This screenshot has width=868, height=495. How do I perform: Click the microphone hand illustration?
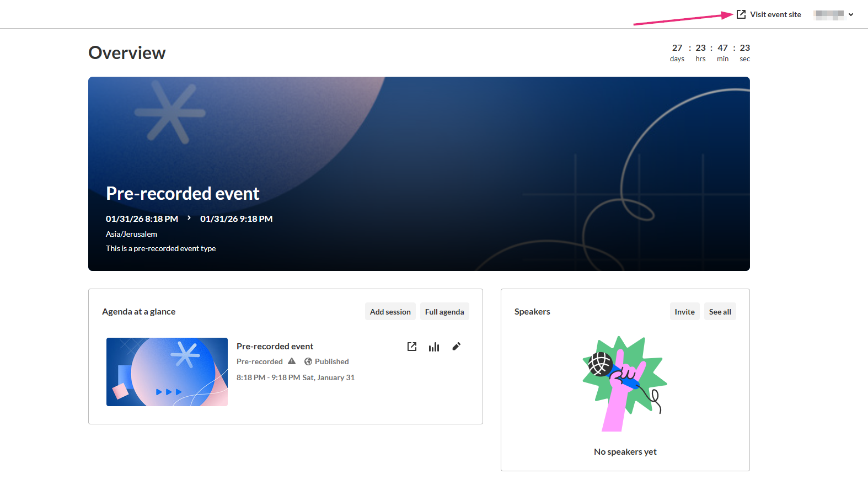625,384
